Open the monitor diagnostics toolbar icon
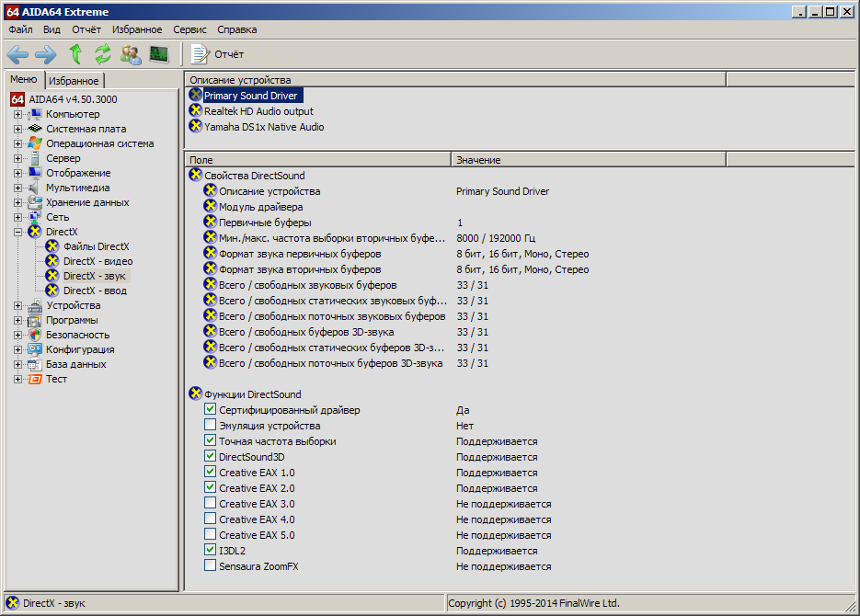Viewport: 860px width, 616px height. [159, 54]
